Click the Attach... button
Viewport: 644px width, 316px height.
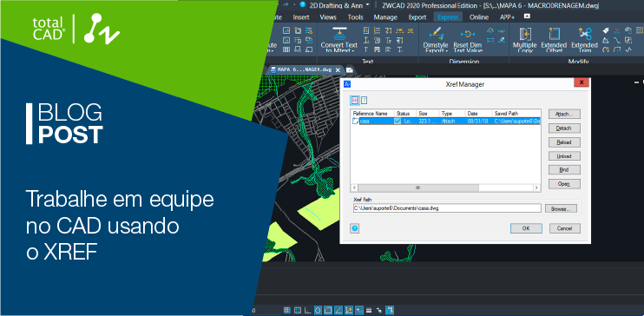click(564, 115)
